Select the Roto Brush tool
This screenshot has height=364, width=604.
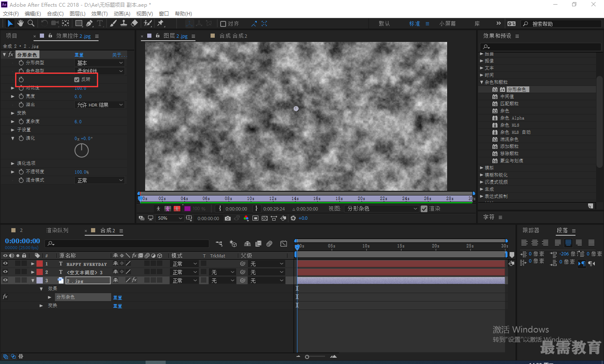(x=148, y=23)
